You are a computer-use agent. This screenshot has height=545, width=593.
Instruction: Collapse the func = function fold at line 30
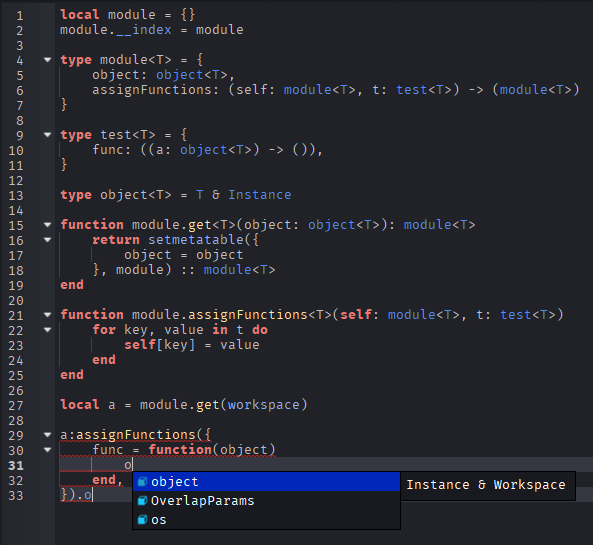[x=47, y=450]
